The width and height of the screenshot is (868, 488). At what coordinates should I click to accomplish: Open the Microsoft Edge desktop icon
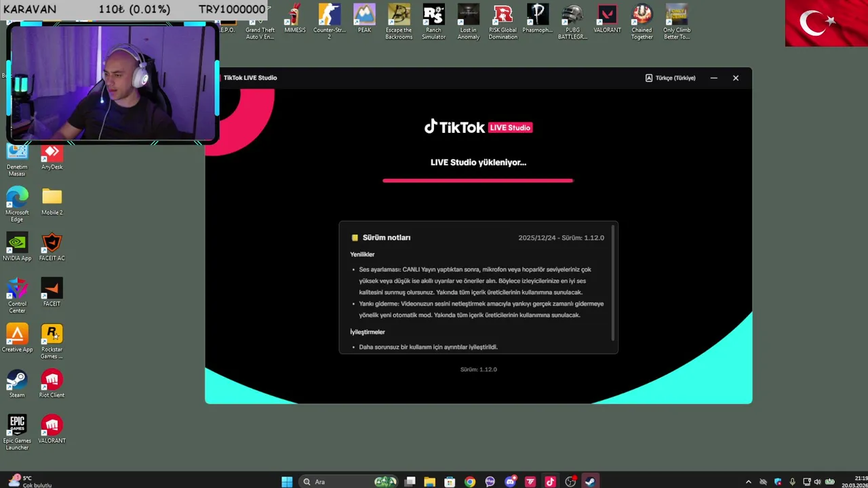pos(17,203)
